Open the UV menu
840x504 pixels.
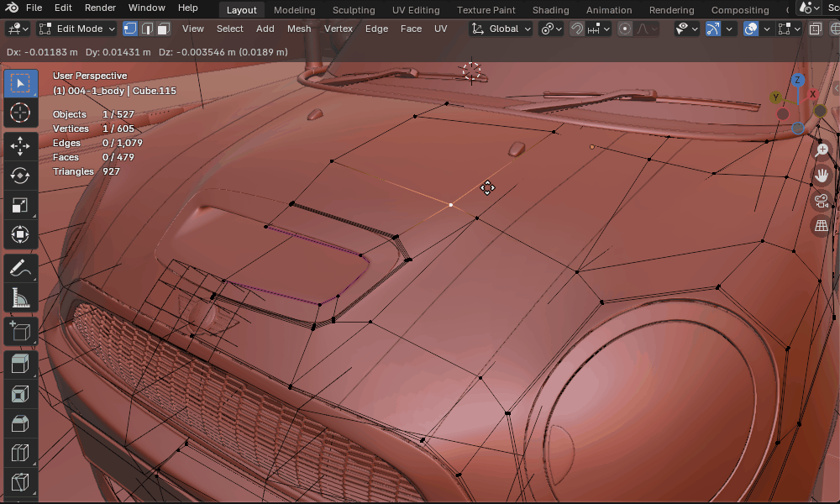[x=440, y=29]
